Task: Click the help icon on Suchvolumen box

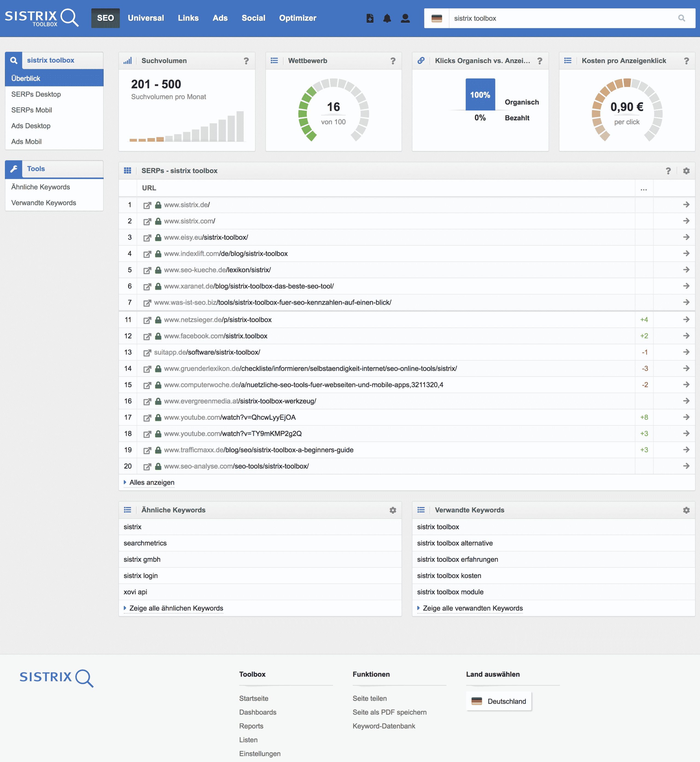Action: click(246, 61)
